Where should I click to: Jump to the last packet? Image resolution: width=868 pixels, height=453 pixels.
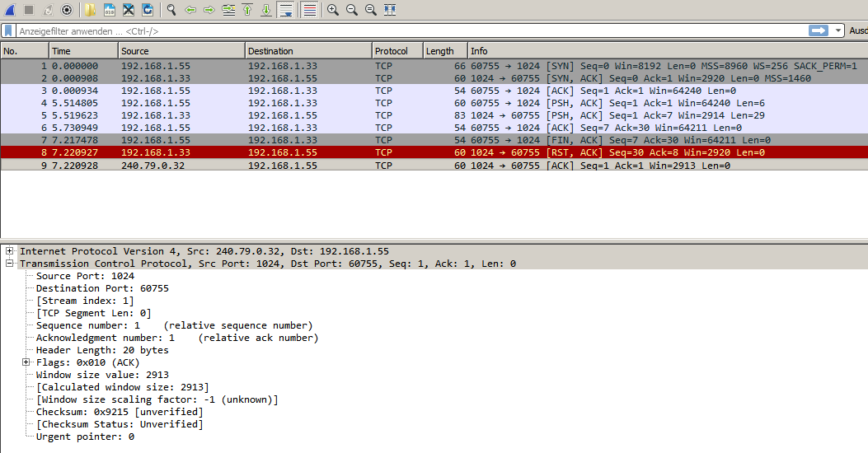(x=266, y=10)
